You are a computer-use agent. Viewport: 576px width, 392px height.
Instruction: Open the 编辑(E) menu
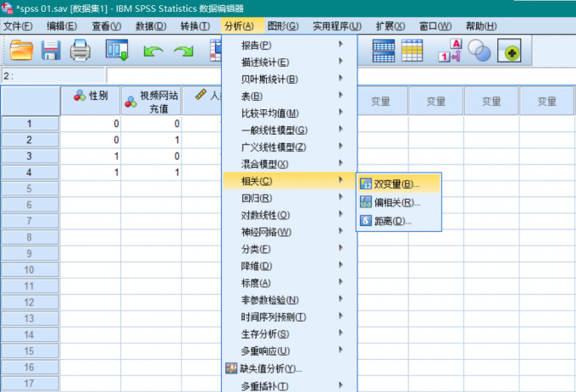point(62,26)
